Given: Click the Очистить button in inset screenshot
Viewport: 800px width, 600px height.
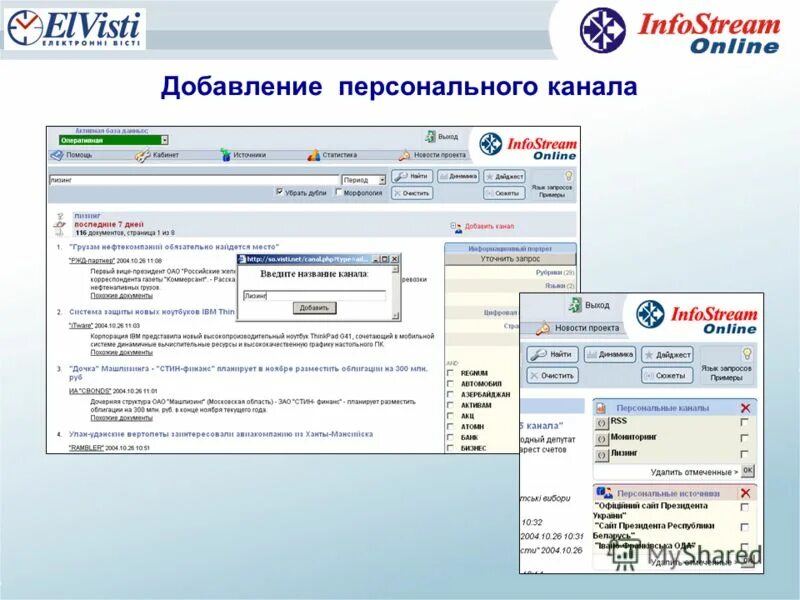Looking at the screenshot, I should (553, 376).
